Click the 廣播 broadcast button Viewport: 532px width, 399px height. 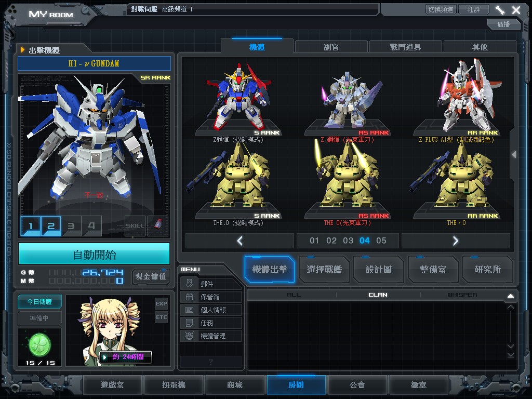[x=503, y=24]
